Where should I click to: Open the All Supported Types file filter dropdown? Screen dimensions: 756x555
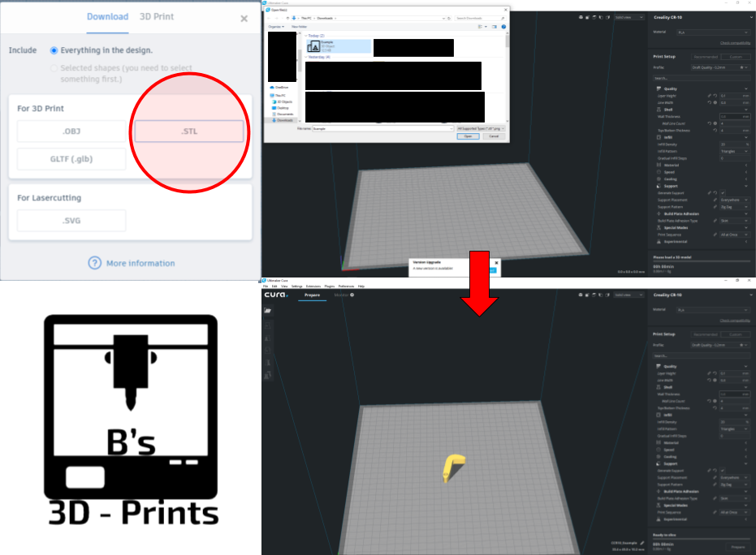click(481, 128)
